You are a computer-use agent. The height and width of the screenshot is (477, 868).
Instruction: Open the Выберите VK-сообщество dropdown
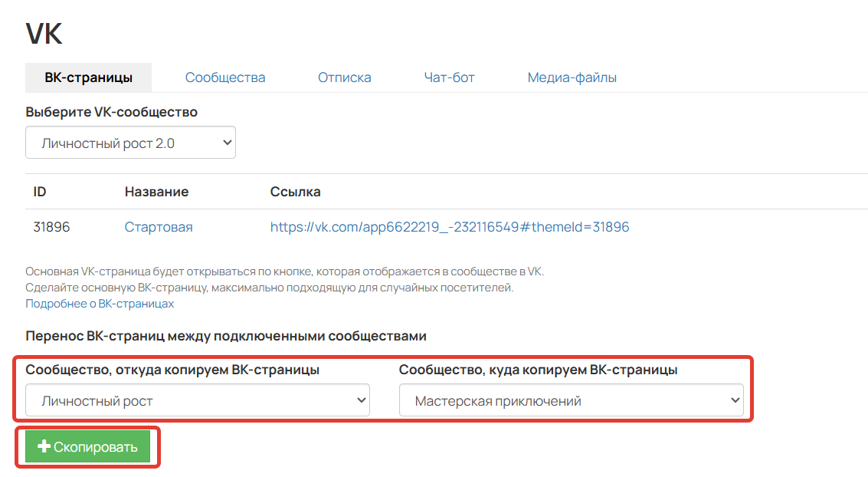point(130,142)
